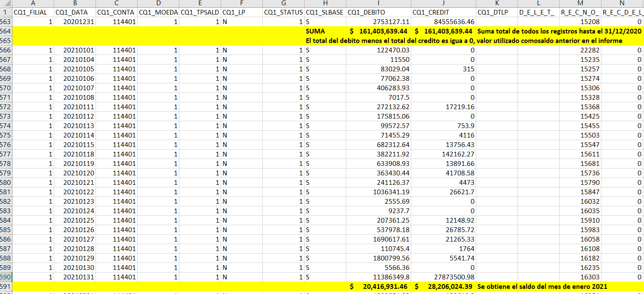This screenshot has height=294, width=644.
Task: Select credit value 17219.16
Action: click(444, 107)
